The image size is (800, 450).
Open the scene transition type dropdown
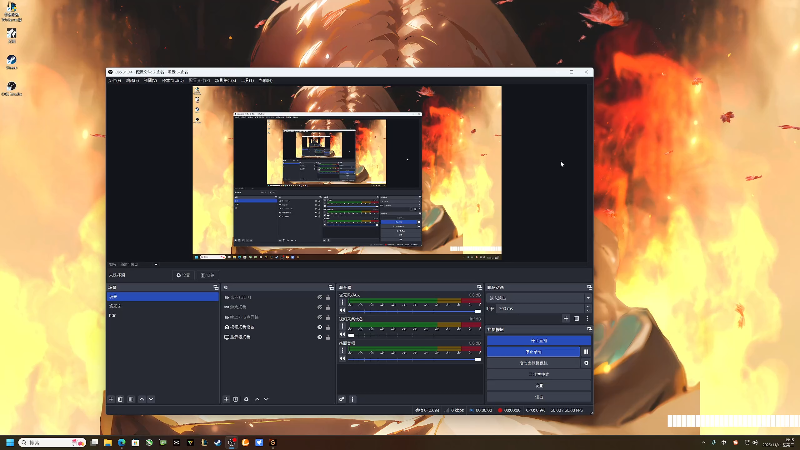pyautogui.click(x=539, y=298)
